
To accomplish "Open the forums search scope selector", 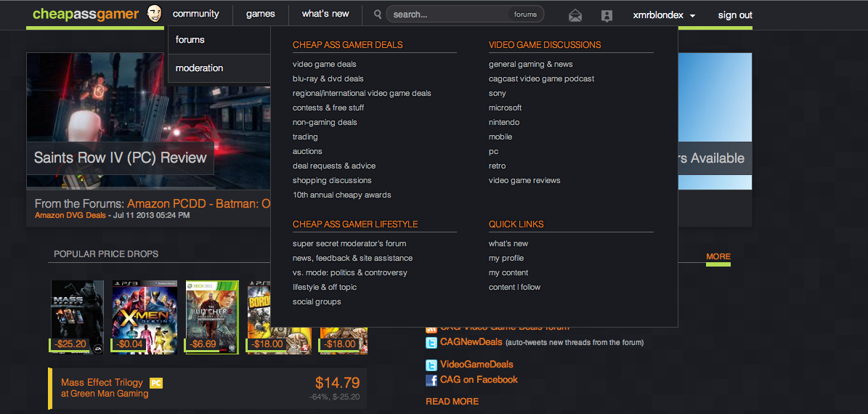I will point(524,15).
